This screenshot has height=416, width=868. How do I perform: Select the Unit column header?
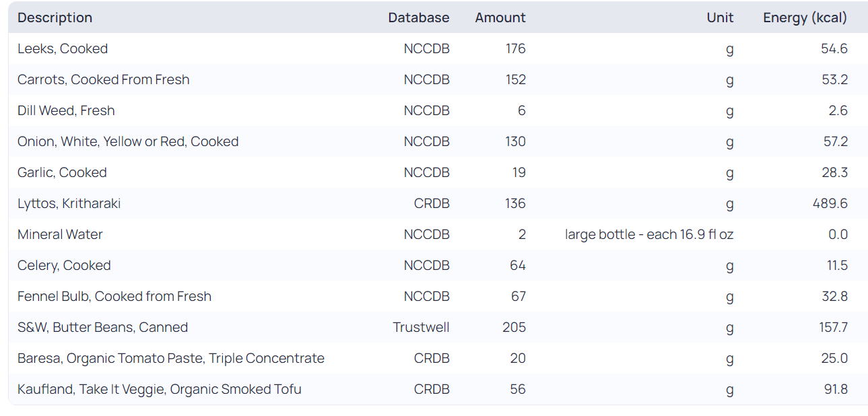tap(720, 18)
